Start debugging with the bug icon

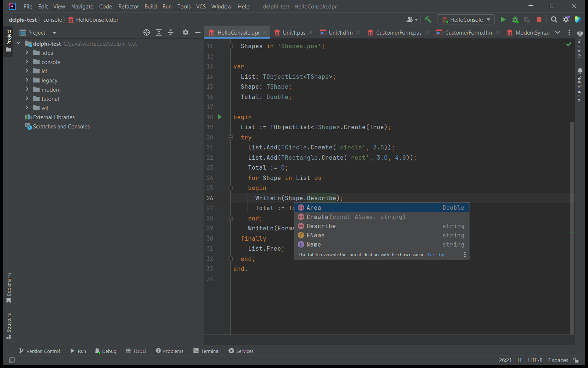tap(515, 20)
